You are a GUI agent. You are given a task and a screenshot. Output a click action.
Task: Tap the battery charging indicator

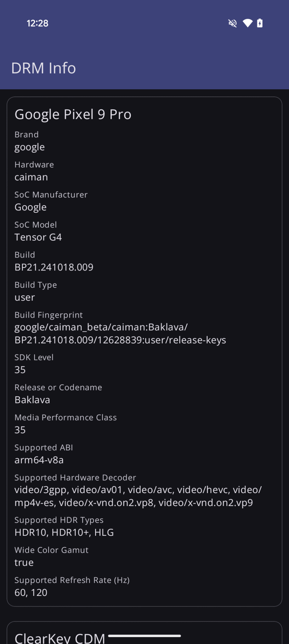(x=260, y=23)
